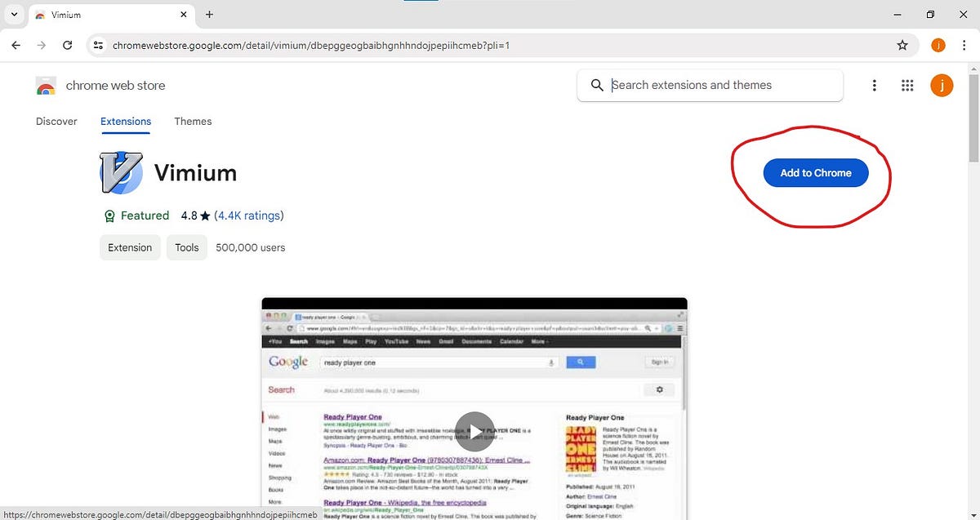
Task: Click the search magnifier icon
Action: point(597,85)
